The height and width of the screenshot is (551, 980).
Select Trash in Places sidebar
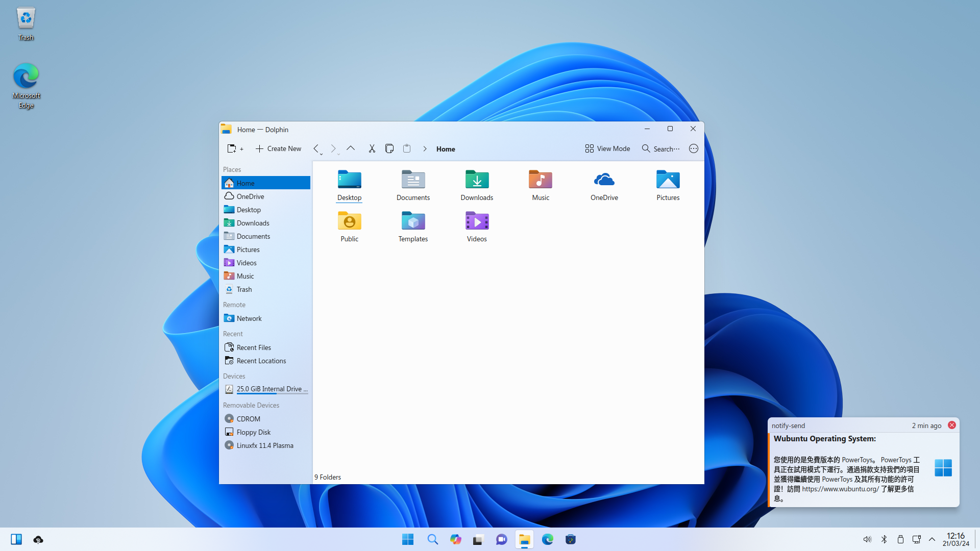point(244,289)
